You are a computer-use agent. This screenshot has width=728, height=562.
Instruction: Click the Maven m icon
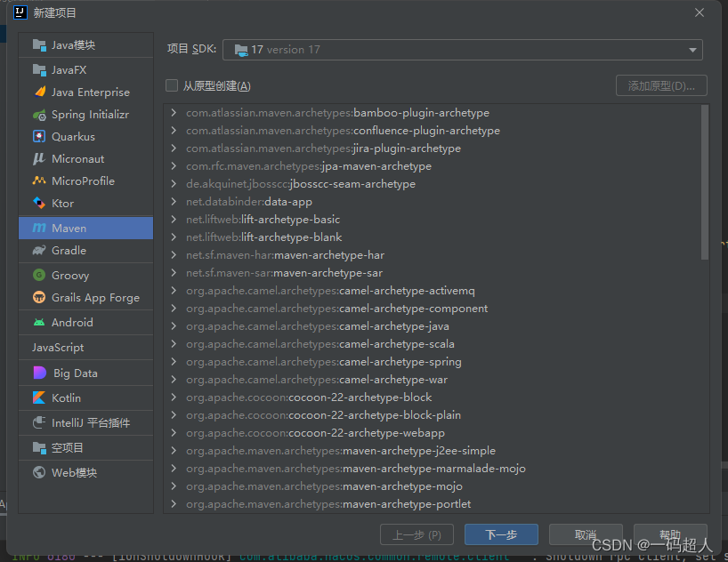[39, 228]
